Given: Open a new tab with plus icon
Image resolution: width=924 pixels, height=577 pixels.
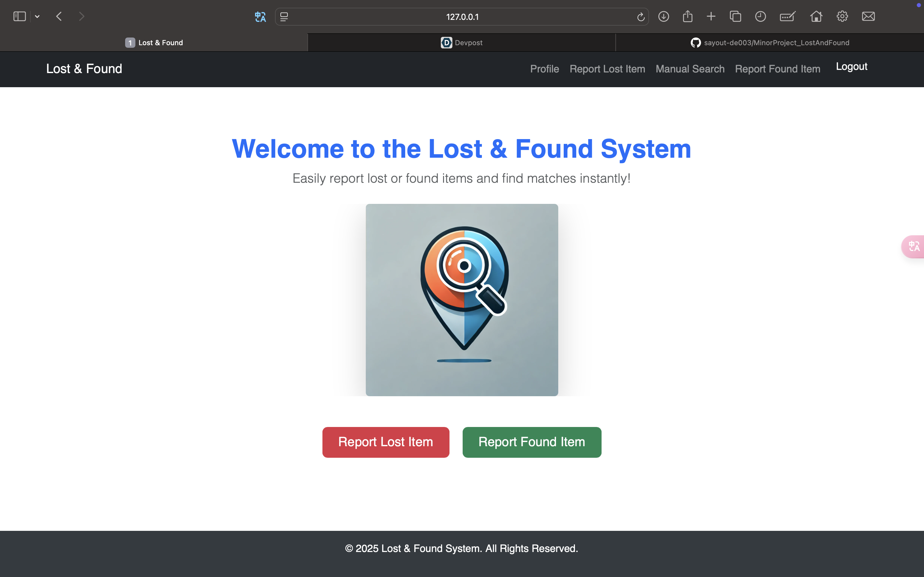Looking at the screenshot, I should [x=711, y=16].
